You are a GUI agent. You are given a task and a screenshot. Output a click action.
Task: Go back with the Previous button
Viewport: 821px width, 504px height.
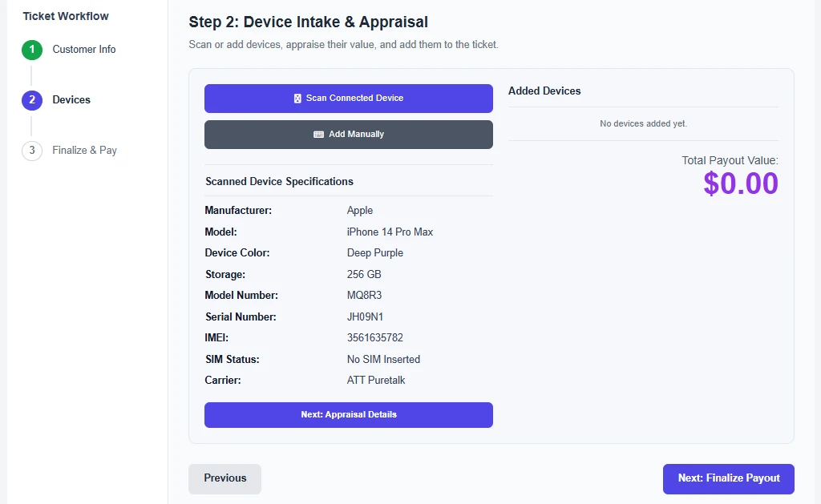coord(224,479)
